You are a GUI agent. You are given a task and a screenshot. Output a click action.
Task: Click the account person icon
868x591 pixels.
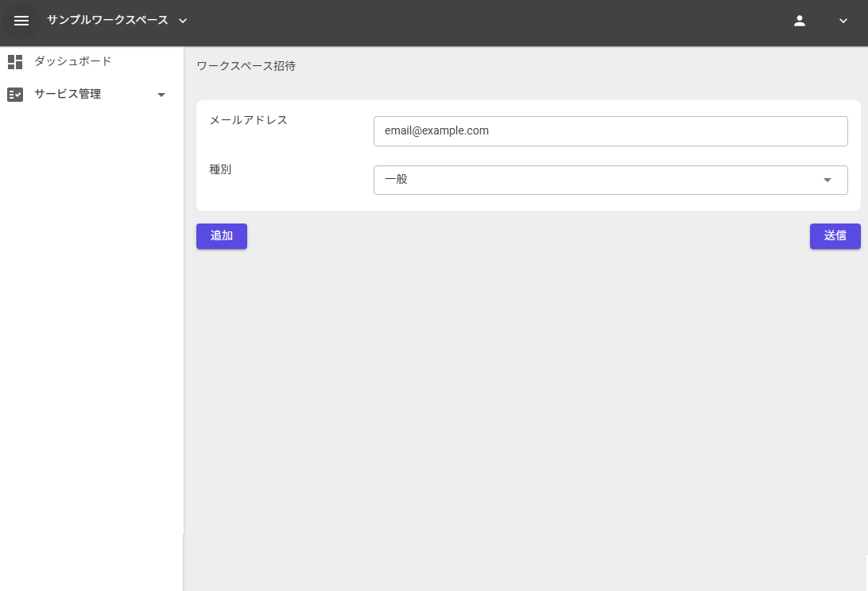[x=800, y=21]
